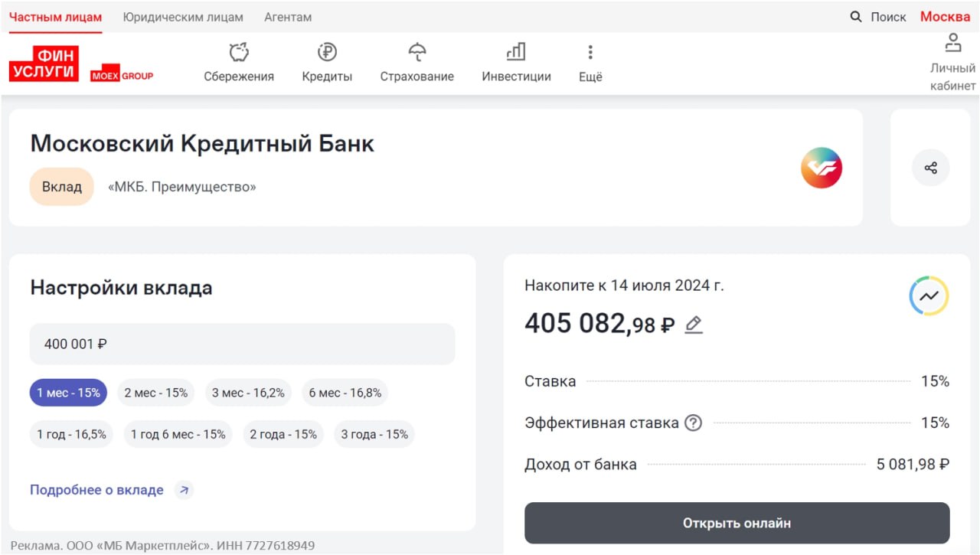
Task: Click the Эффективная ставка question mark icon
Action: coord(693,423)
